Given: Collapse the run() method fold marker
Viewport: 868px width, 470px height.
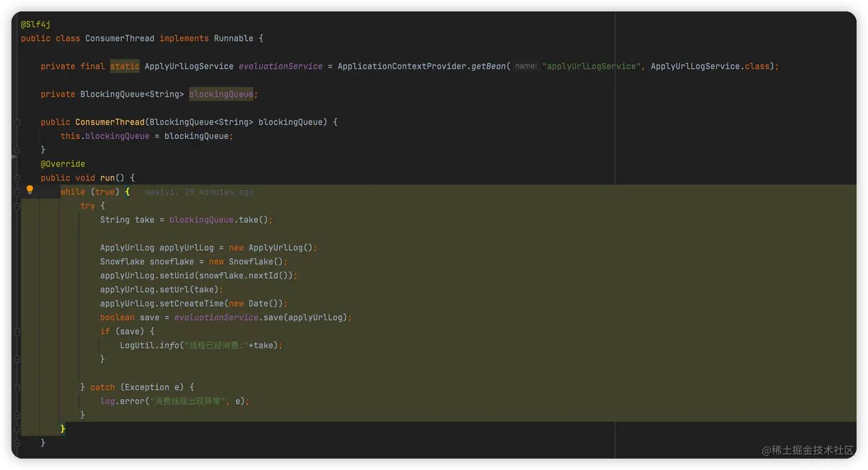Looking at the screenshot, I should 17,178.
